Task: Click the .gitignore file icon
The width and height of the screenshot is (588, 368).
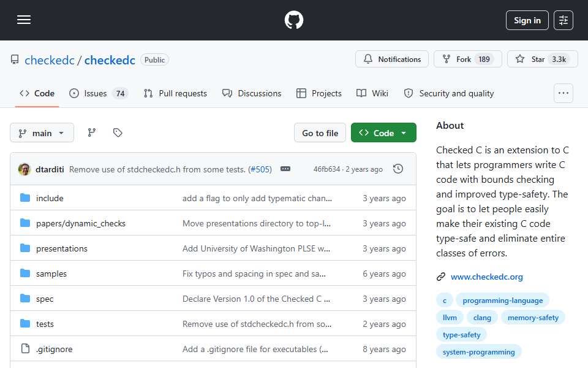Action: click(x=25, y=349)
